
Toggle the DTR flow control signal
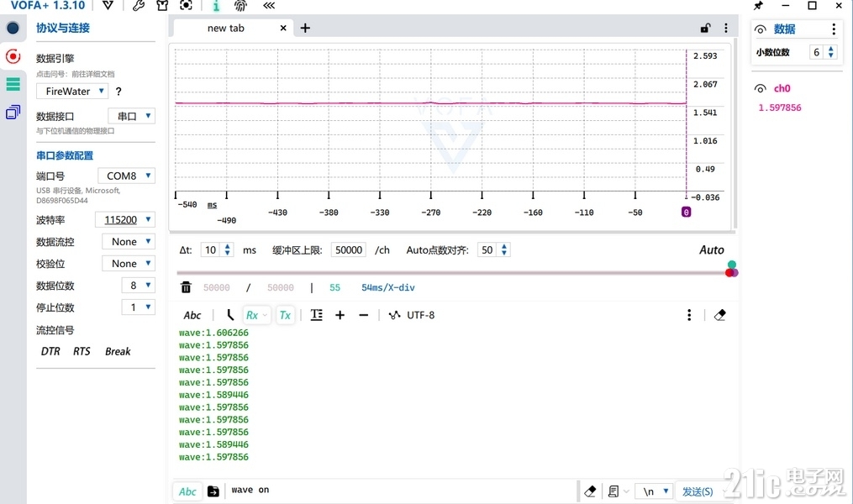click(x=50, y=352)
